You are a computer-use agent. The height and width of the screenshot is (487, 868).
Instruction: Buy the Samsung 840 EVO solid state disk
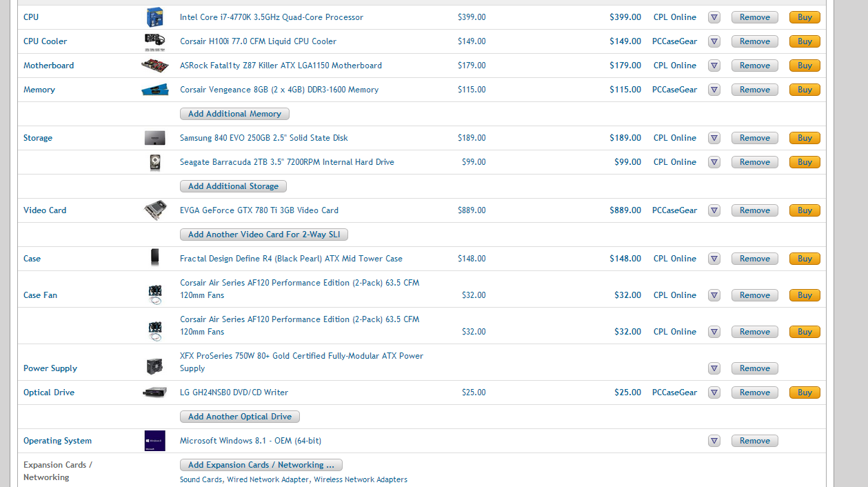(x=805, y=138)
